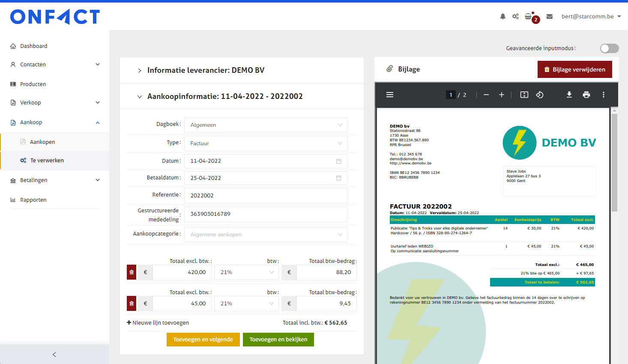Open the shopping basket icon with badge
This screenshot has height=364, width=628.
tap(529, 17)
